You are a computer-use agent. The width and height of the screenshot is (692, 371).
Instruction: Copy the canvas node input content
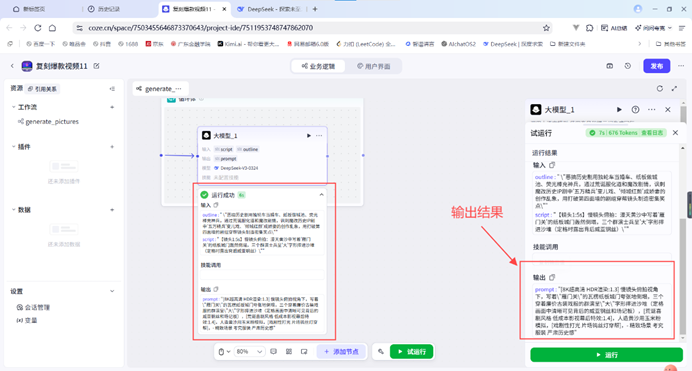216,205
